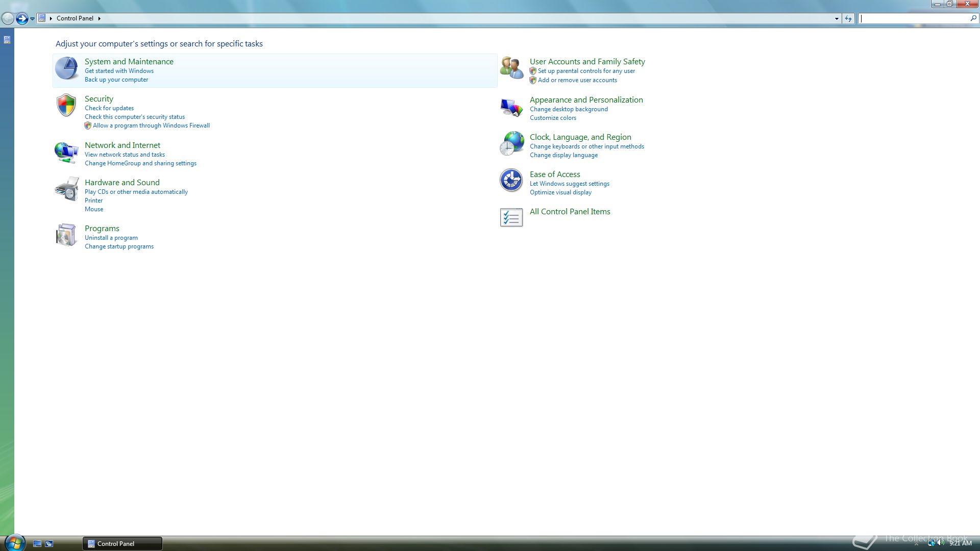Open Appearance and Personalization heading

click(586, 100)
